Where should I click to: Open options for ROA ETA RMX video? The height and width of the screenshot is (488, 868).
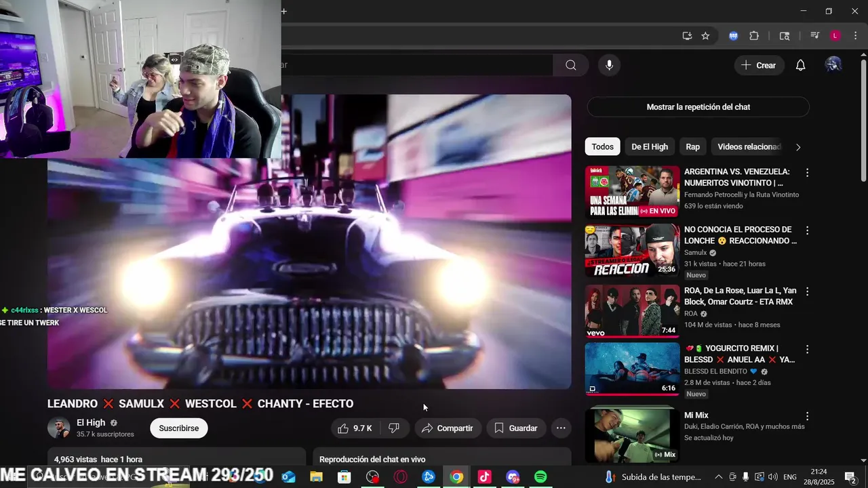[807, 291]
